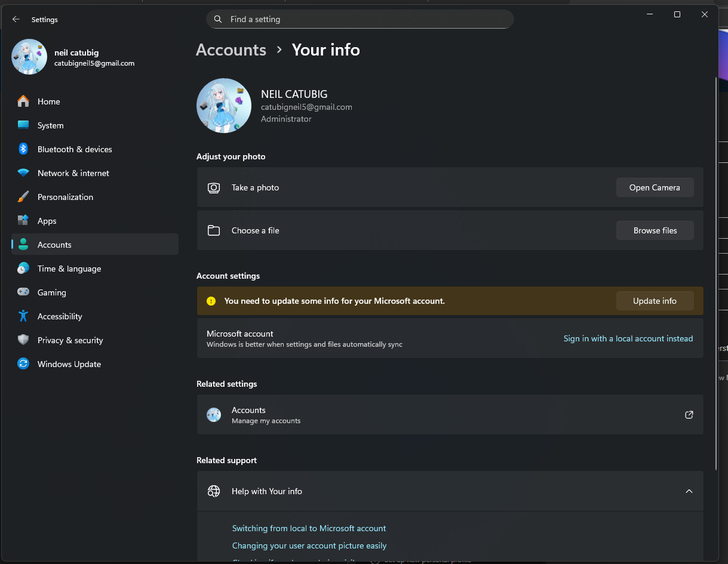This screenshot has width=728, height=564.
Task: Click the Windows Update sync icon
Action: 23,364
